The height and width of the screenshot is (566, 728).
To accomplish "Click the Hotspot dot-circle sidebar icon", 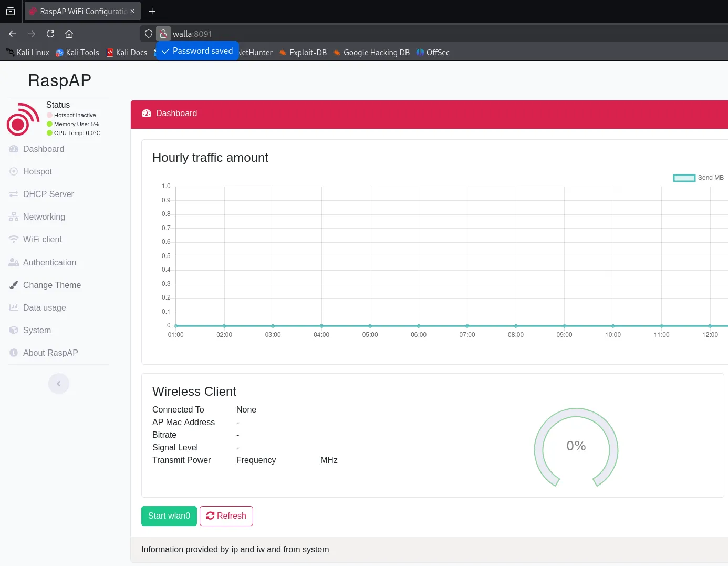I will point(14,171).
